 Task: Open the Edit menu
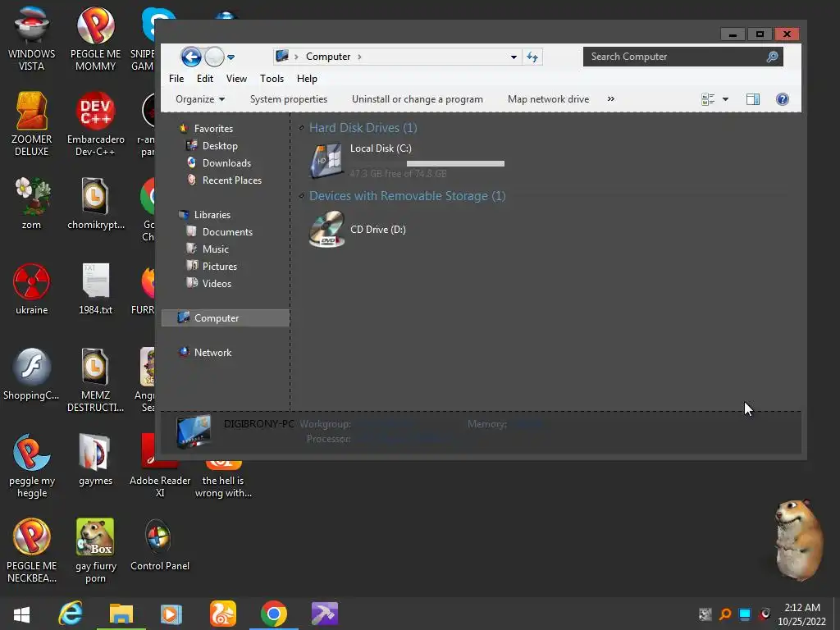pos(204,79)
